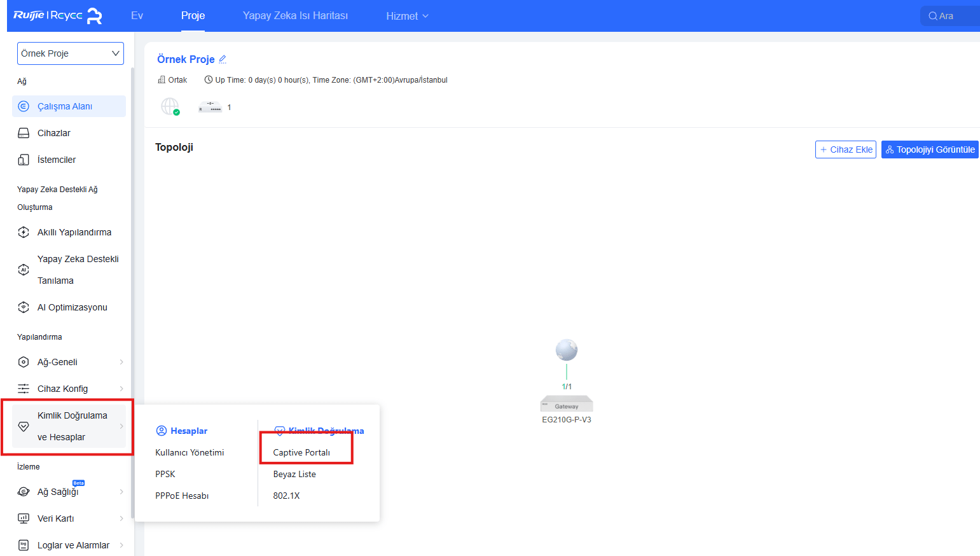
Task: Open Akıllı Yapılandırma in sidebar
Action: click(74, 232)
